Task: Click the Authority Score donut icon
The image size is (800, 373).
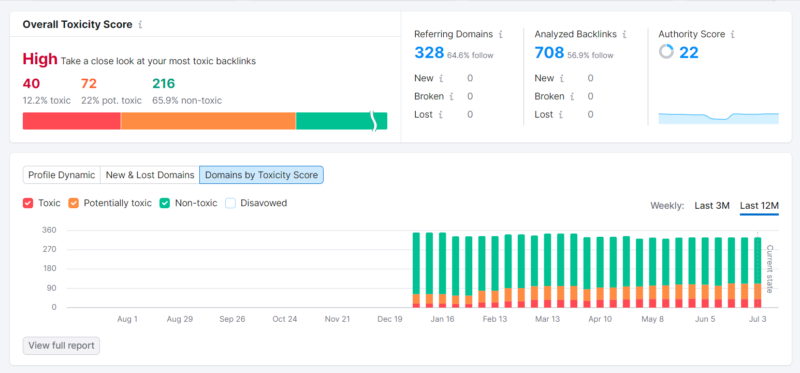Action: (x=666, y=52)
